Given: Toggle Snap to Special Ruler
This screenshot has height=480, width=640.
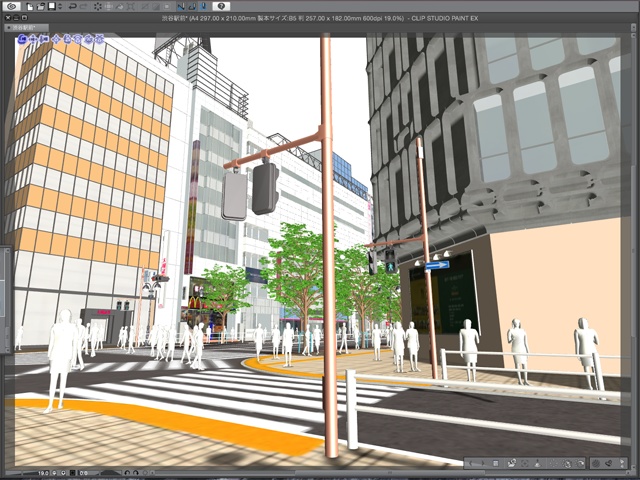Looking at the screenshot, I should (192, 7).
